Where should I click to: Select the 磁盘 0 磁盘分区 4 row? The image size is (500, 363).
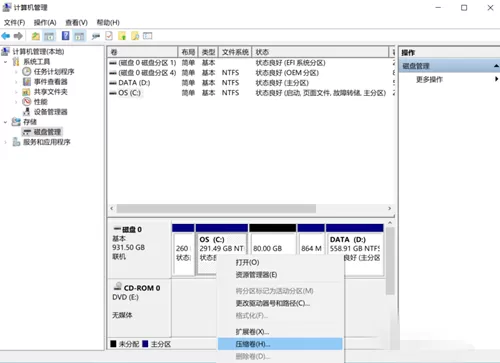click(x=251, y=73)
